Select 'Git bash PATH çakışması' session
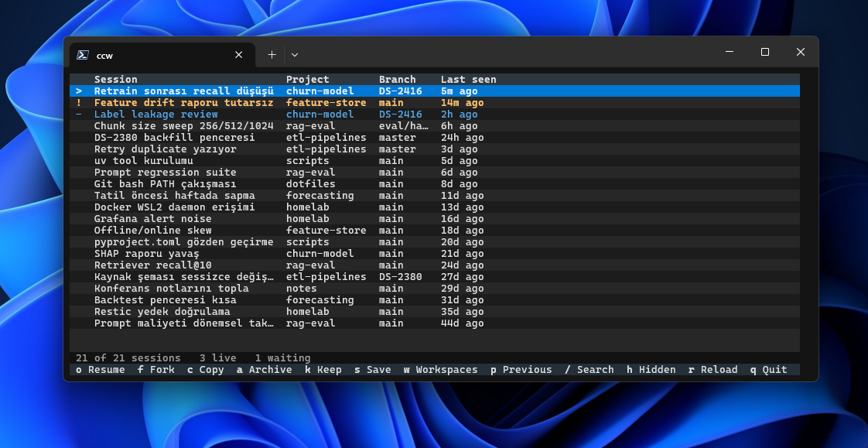The width and height of the screenshot is (868, 448). click(x=435, y=184)
